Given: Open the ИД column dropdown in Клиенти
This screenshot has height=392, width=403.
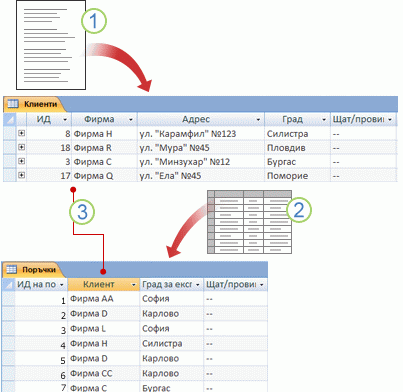Looking at the screenshot, I should tap(65, 119).
